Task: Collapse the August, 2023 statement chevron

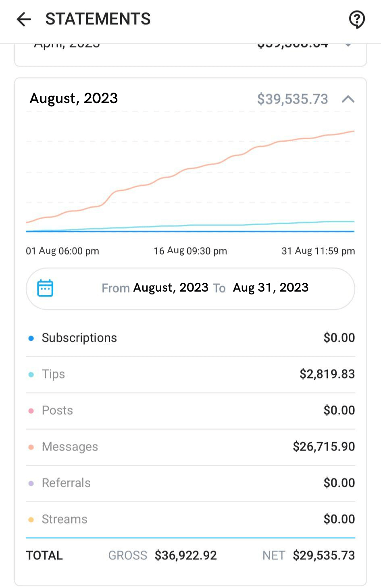Action: coord(348,99)
